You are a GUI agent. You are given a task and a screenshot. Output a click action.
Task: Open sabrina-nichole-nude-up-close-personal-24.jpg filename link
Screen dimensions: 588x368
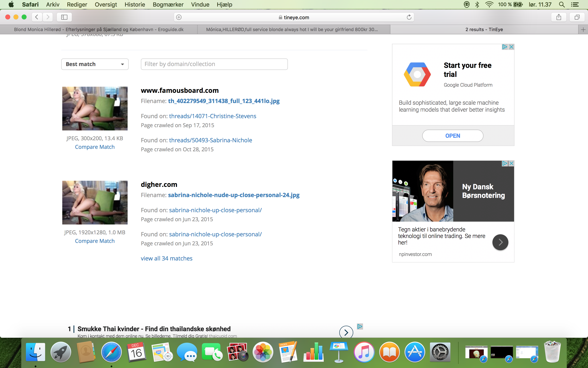pyautogui.click(x=234, y=195)
